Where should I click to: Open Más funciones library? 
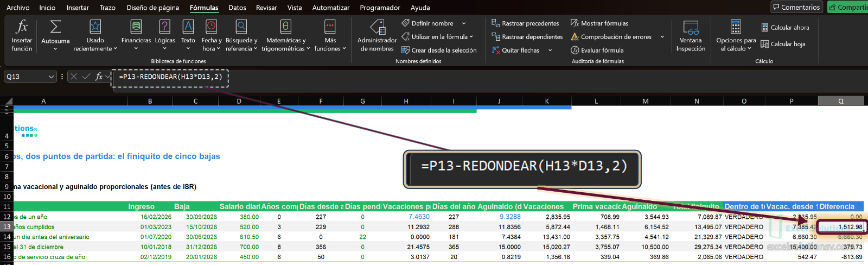point(330,36)
